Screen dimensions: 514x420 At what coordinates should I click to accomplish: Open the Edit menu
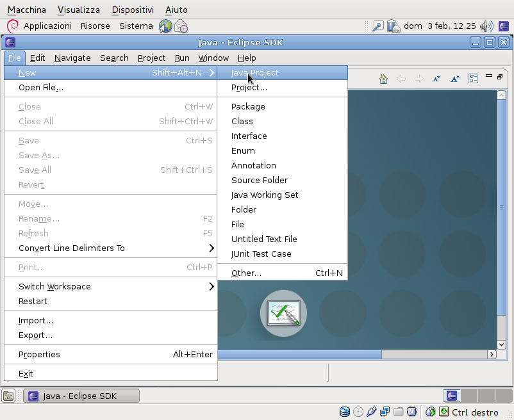pos(37,58)
